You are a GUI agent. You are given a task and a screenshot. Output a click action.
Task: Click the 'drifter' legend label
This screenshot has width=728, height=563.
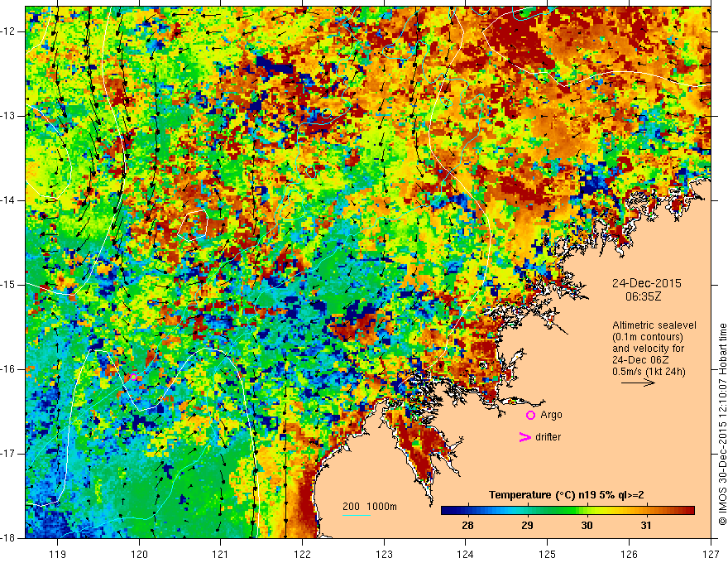pos(548,437)
